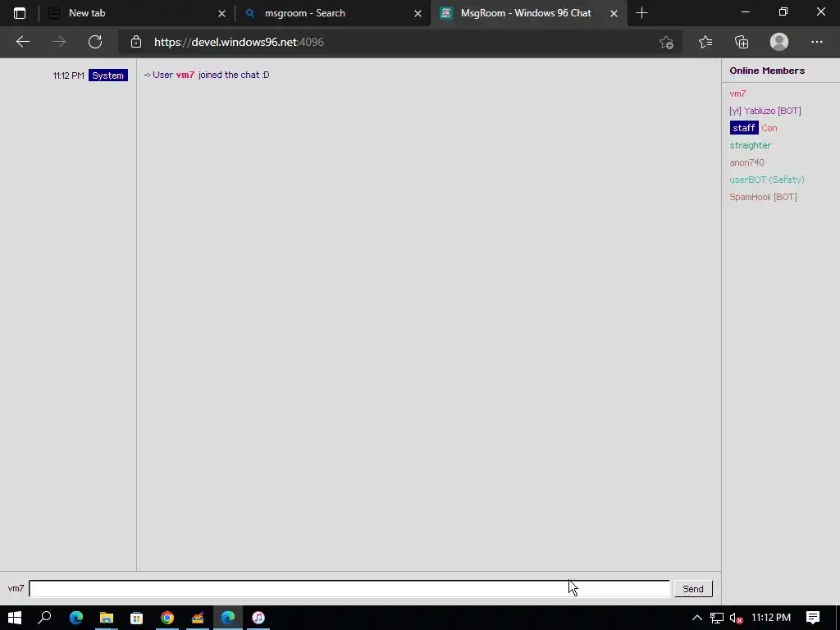This screenshot has height=630, width=840.
Task: Focus the chat message input field
Action: [349, 589]
